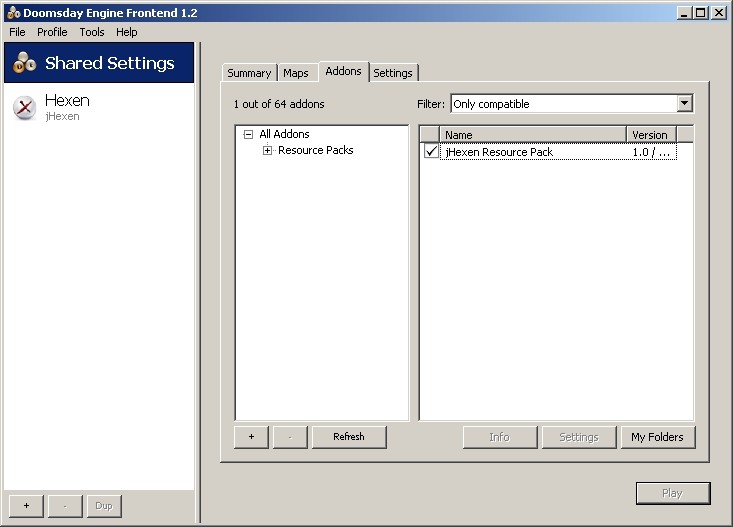Open the File menu

click(17, 32)
